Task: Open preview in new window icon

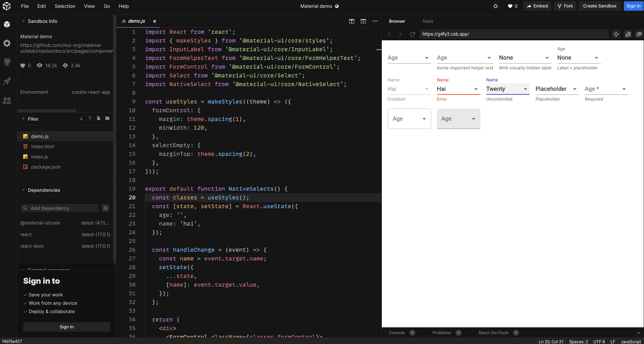Action: click(363, 21)
